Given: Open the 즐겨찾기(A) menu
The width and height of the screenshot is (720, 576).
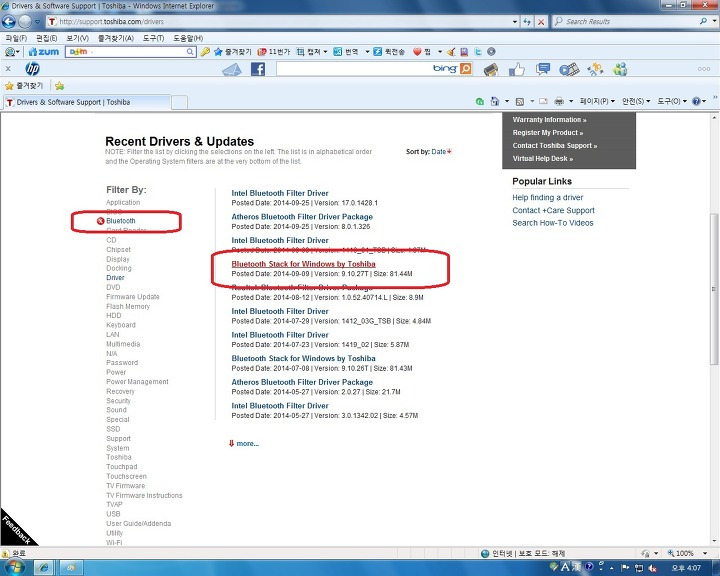Looking at the screenshot, I should click(116, 38).
